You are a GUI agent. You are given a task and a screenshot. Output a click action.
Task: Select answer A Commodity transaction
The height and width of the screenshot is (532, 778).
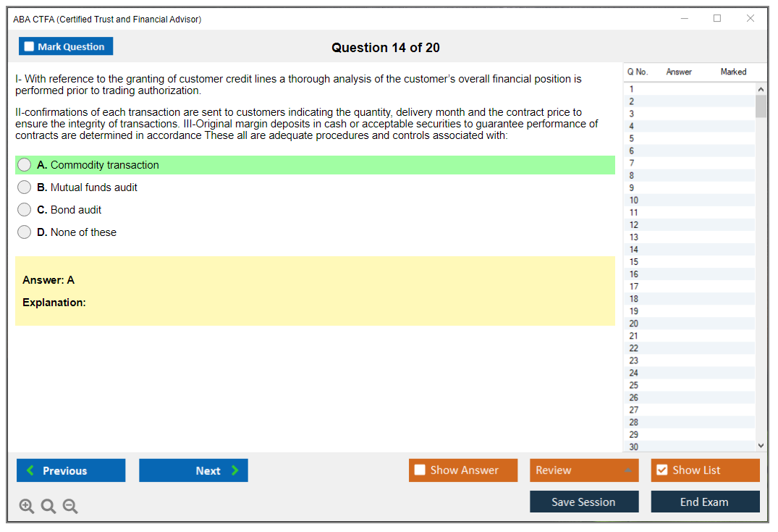[25, 165]
